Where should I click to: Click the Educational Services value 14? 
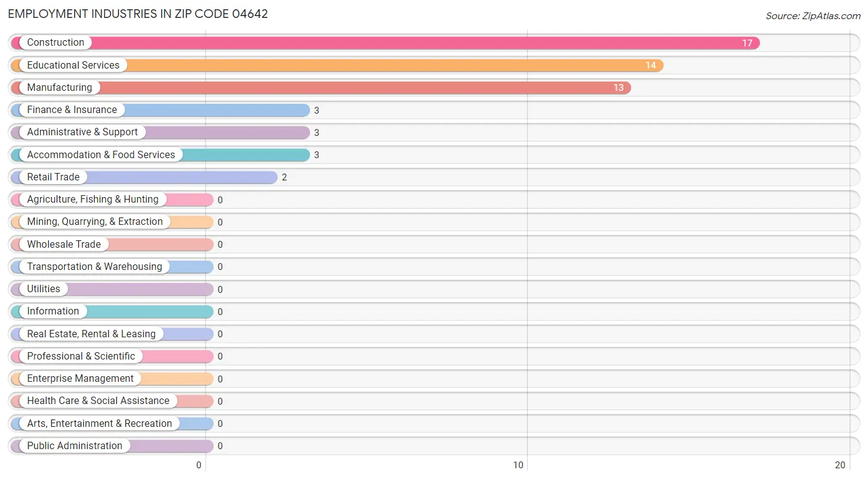click(x=651, y=65)
